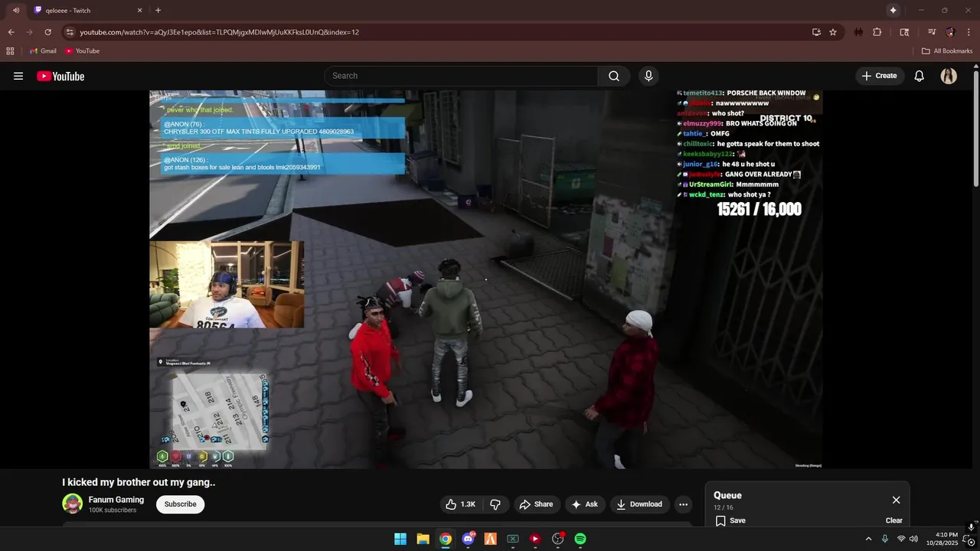Viewport: 980px width, 551px height.
Task: Click the video title text
Action: coord(139,482)
